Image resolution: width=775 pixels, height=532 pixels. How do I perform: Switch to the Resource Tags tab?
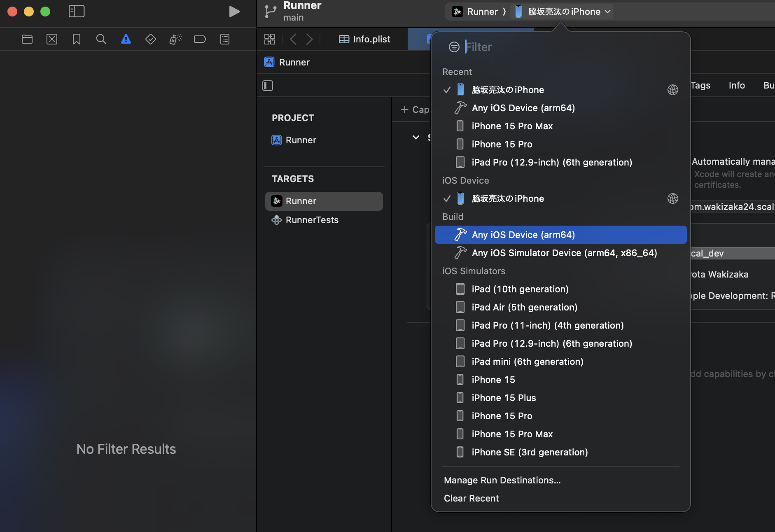(x=700, y=85)
